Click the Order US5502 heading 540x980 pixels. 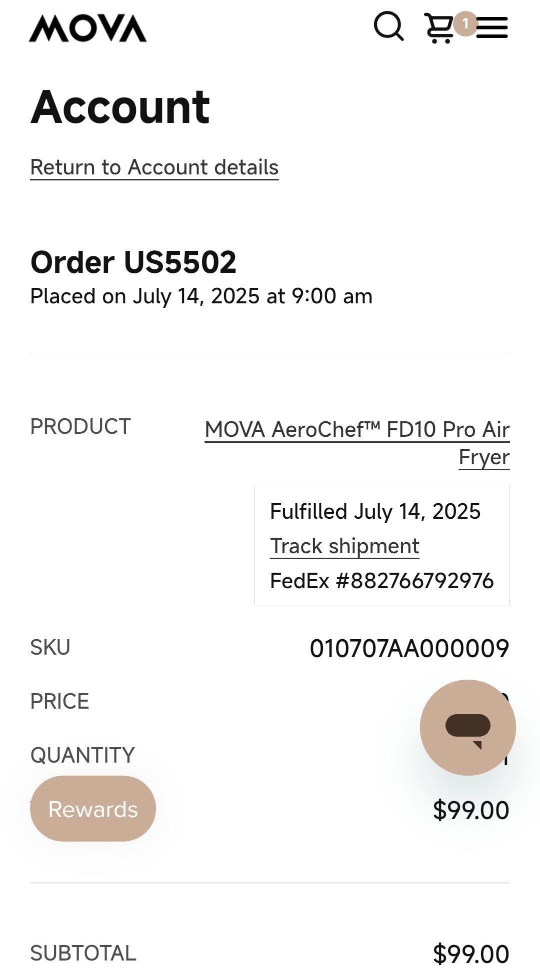click(x=133, y=262)
